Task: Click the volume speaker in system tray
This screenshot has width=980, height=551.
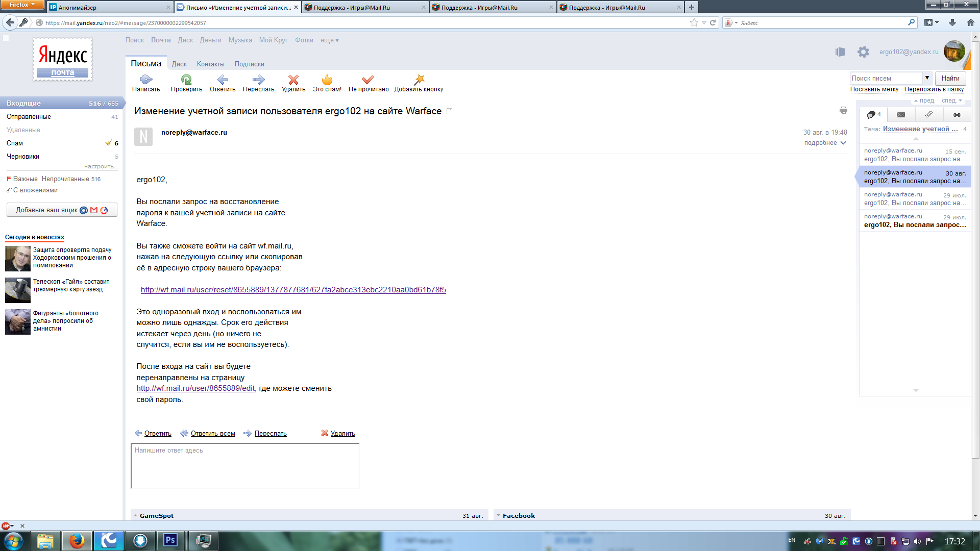Action: (x=917, y=541)
